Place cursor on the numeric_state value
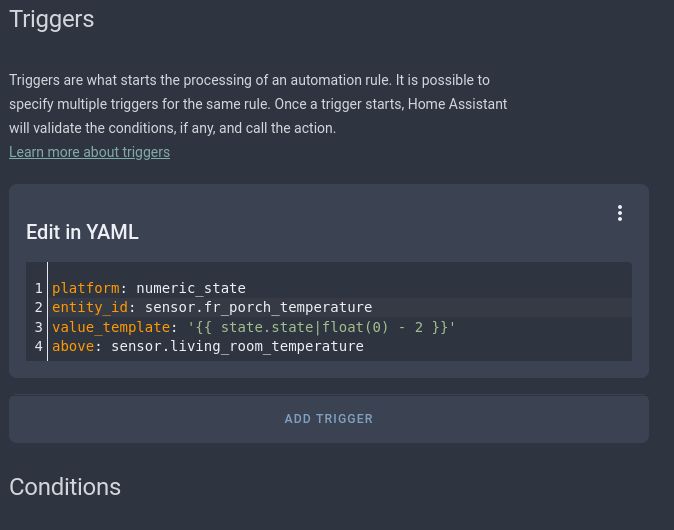 click(190, 288)
